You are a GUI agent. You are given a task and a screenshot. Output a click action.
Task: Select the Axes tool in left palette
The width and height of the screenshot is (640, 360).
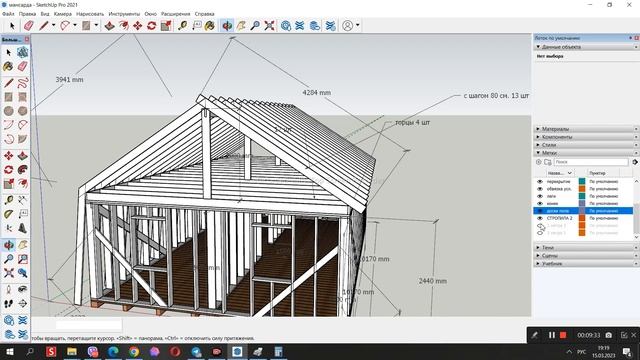(x=9, y=228)
